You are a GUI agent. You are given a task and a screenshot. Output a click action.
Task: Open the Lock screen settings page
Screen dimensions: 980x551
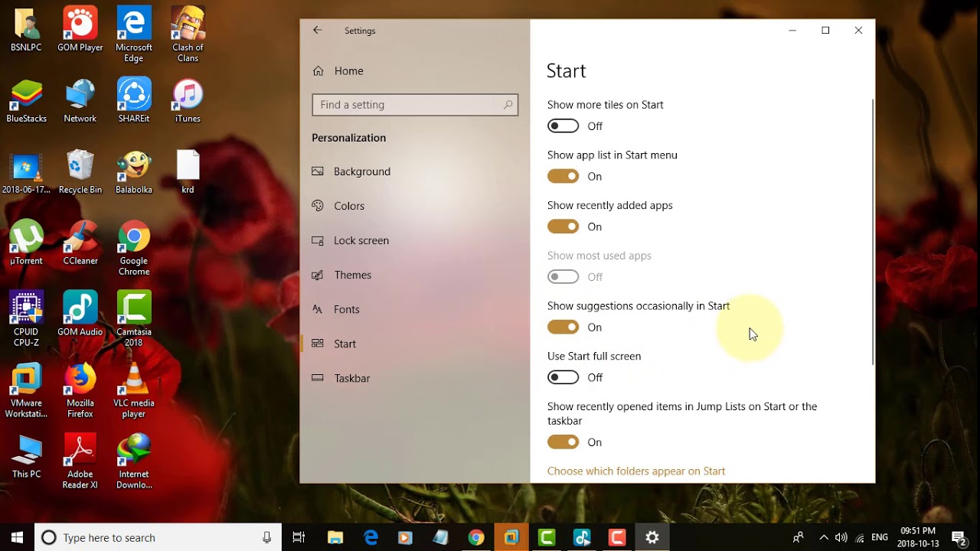coord(414,240)
